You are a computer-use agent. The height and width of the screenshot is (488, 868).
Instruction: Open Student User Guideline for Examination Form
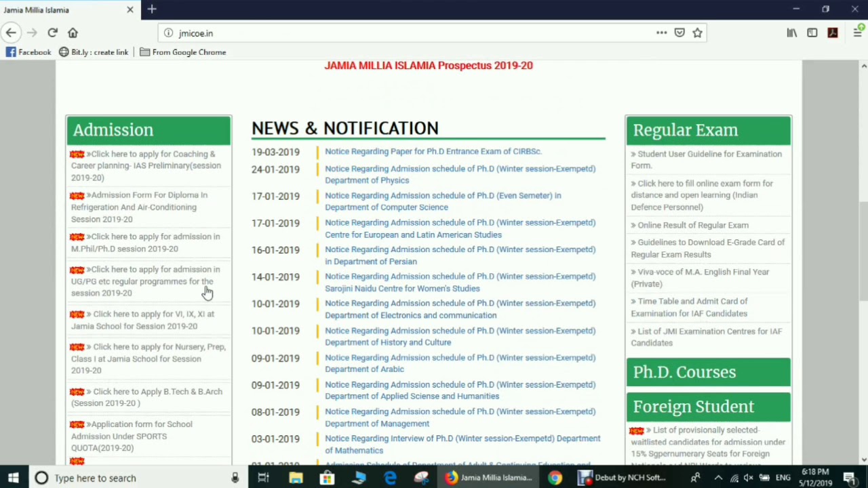point(706,160)
